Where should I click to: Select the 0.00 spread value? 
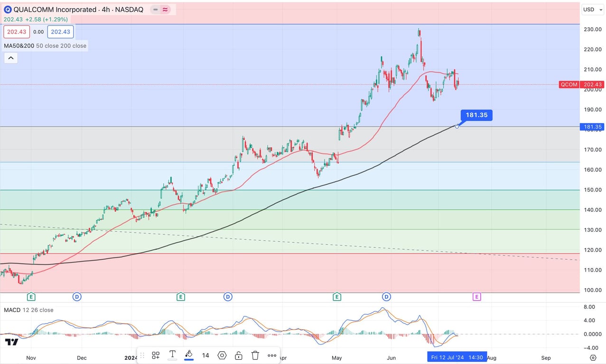coord(38,32)
